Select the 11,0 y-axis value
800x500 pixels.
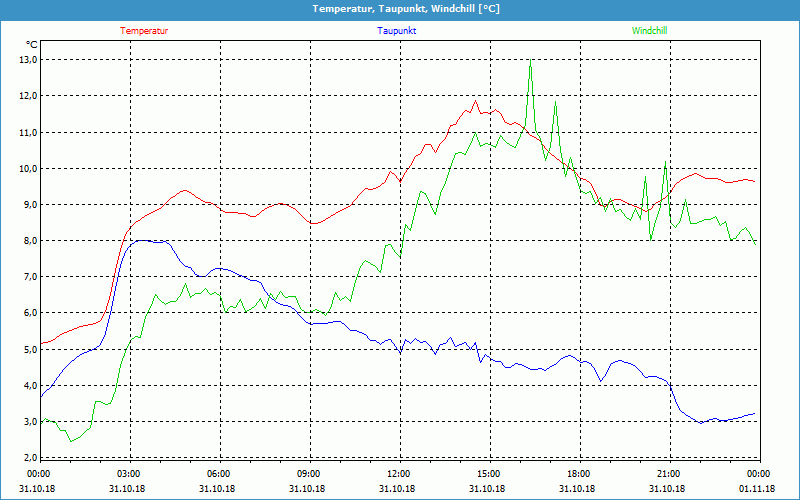click(29, 132)
